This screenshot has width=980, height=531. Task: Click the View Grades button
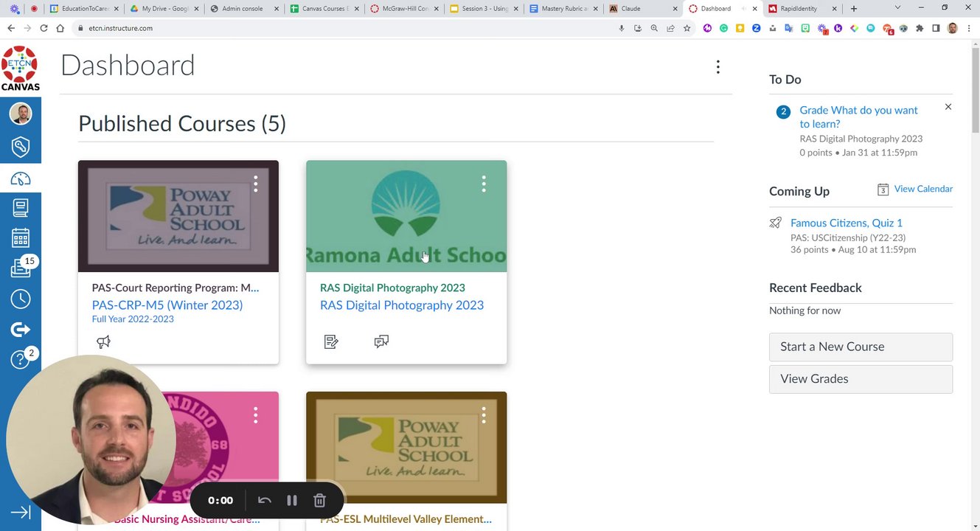[x=861, y=379]
